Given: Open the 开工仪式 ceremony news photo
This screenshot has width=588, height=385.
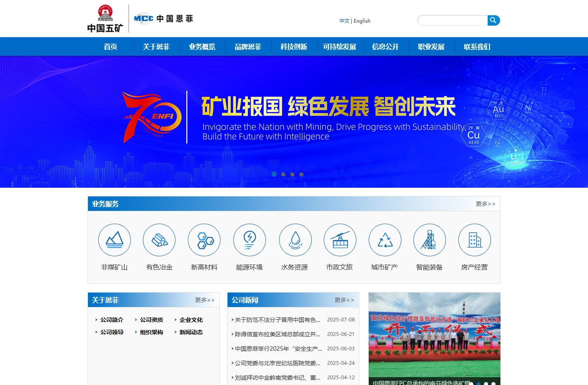Looking at the screenshot, I should tap(434, 339).
